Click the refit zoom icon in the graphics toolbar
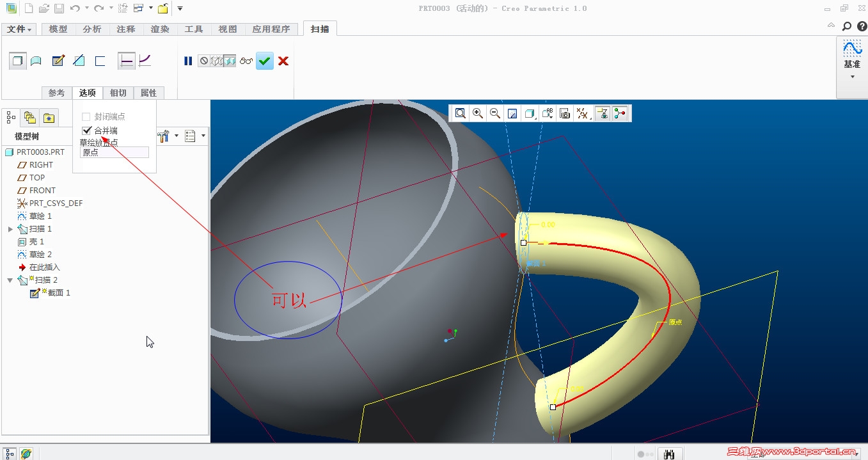 point(461,113)
